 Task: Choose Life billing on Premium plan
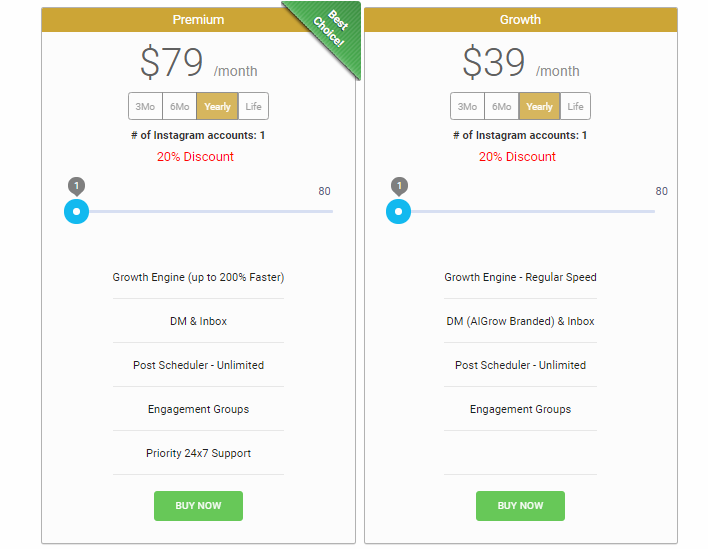[253, 107]
